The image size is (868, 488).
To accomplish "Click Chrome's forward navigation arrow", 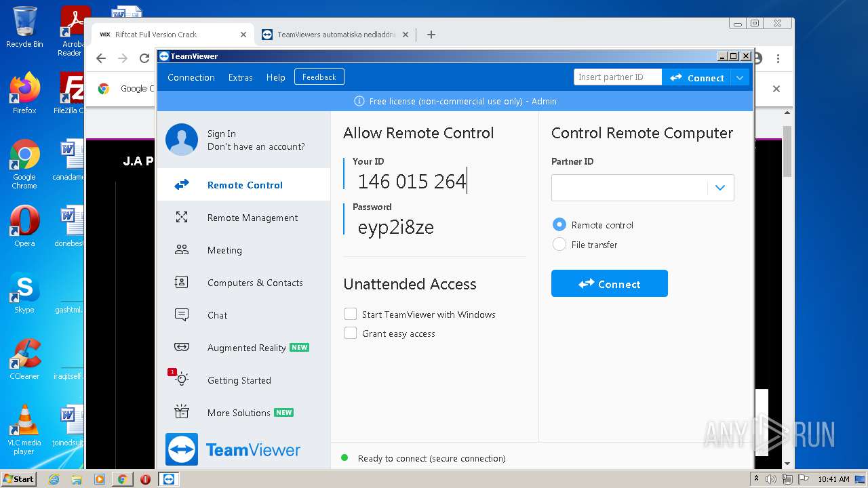I will (123, 58).
